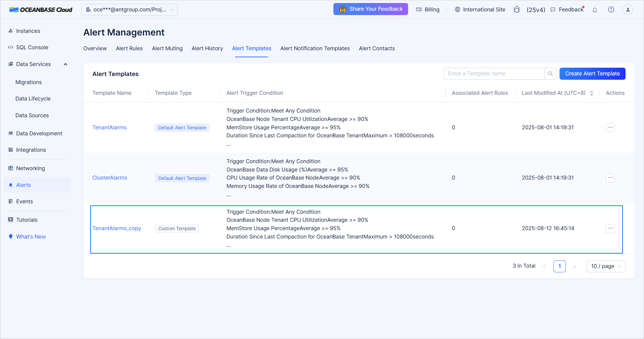Switch to the Alert Notification Templates tab
The height and width of the screenshot is (339, 644).
[315, 49]
